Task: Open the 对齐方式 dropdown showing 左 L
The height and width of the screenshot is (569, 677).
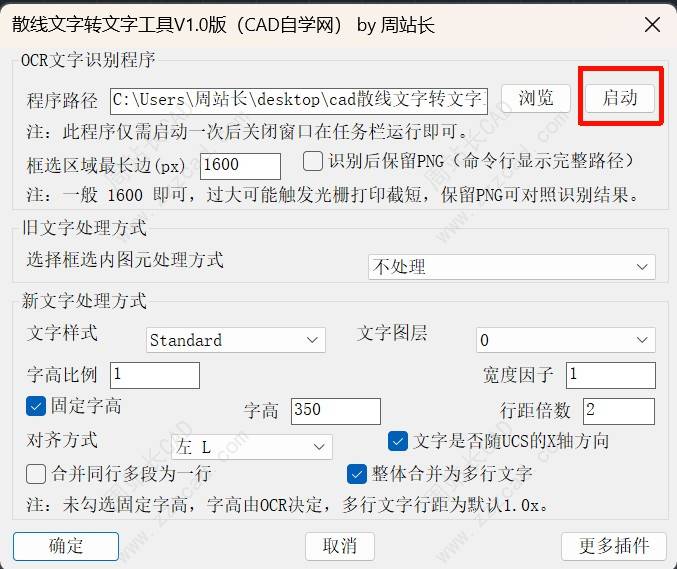Action: pos(252,447)
